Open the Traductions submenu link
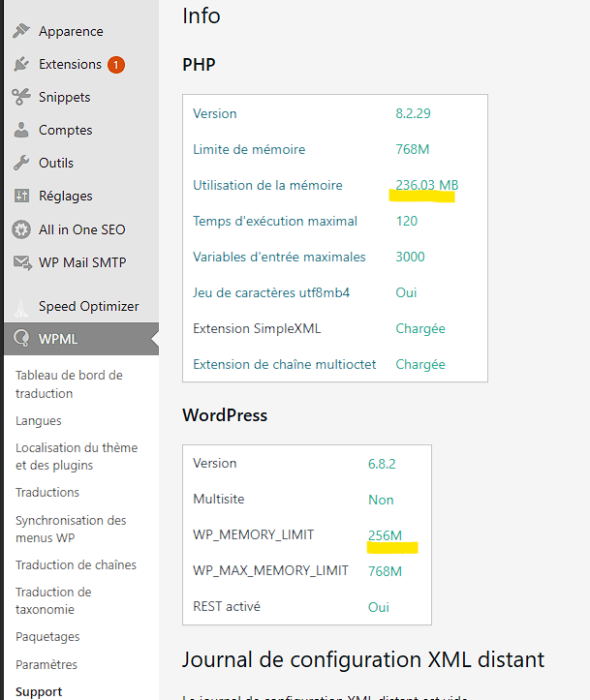 click(x=47, y=493)
